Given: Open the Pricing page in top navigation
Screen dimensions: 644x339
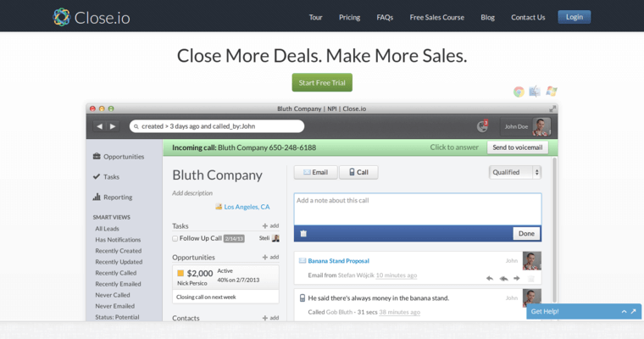Looking at the screenshot, I should 349,17.
